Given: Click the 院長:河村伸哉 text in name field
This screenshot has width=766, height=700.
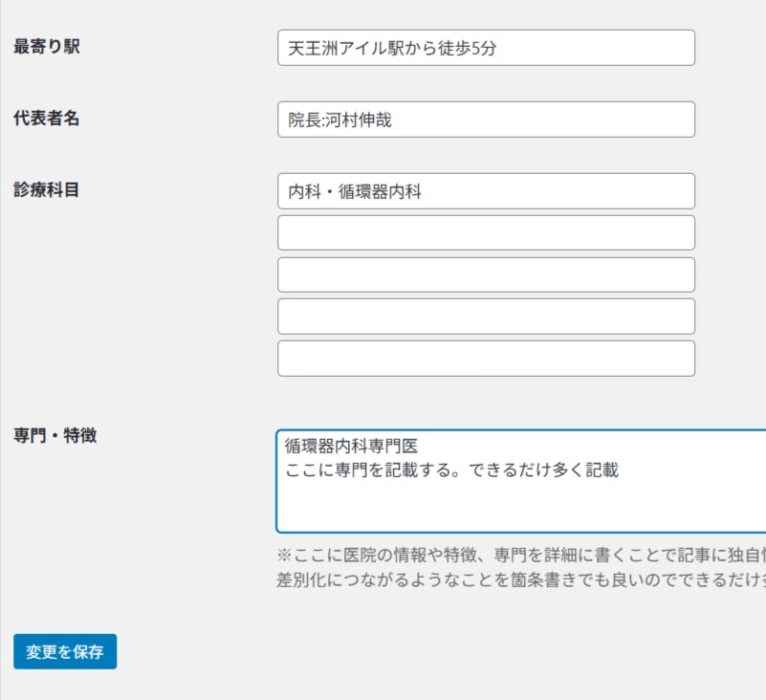Looking at the screenshot, I should 340,120.
